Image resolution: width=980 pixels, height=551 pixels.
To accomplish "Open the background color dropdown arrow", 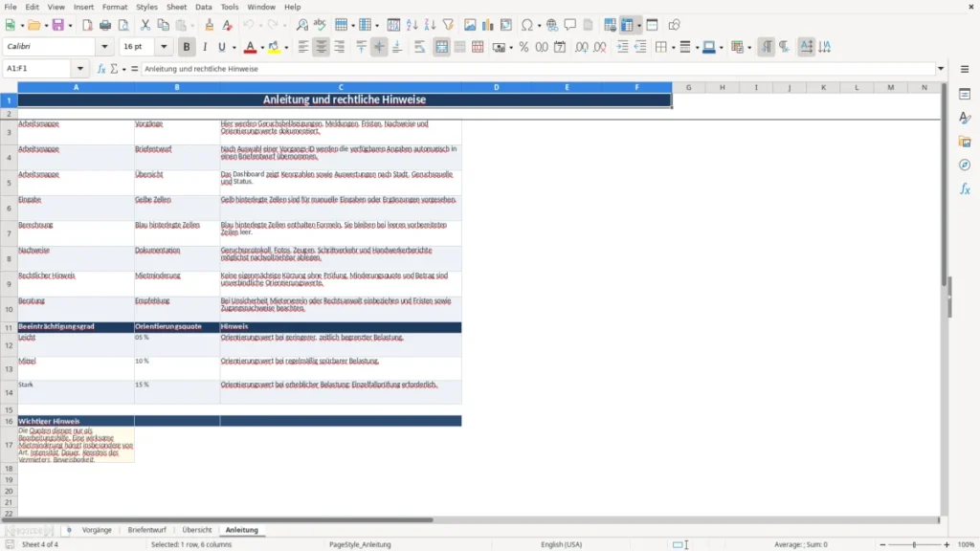I will tap(286, 48).
